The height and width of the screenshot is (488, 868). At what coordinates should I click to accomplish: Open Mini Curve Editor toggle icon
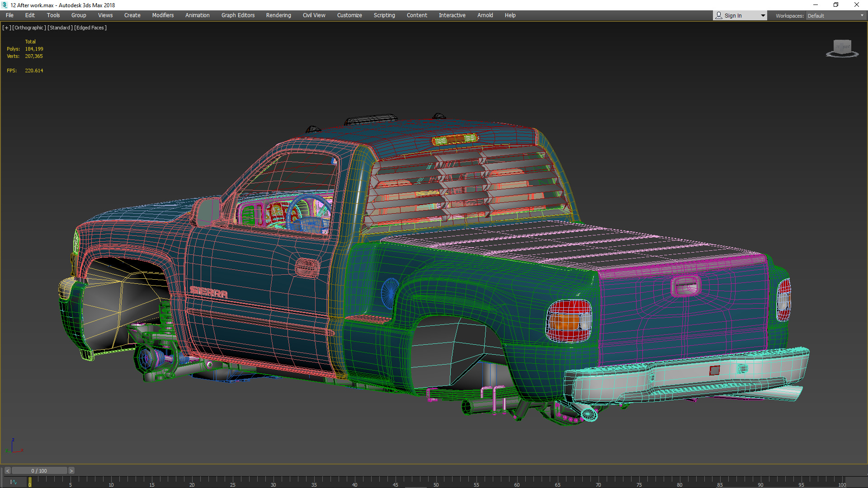pos(14,482)
